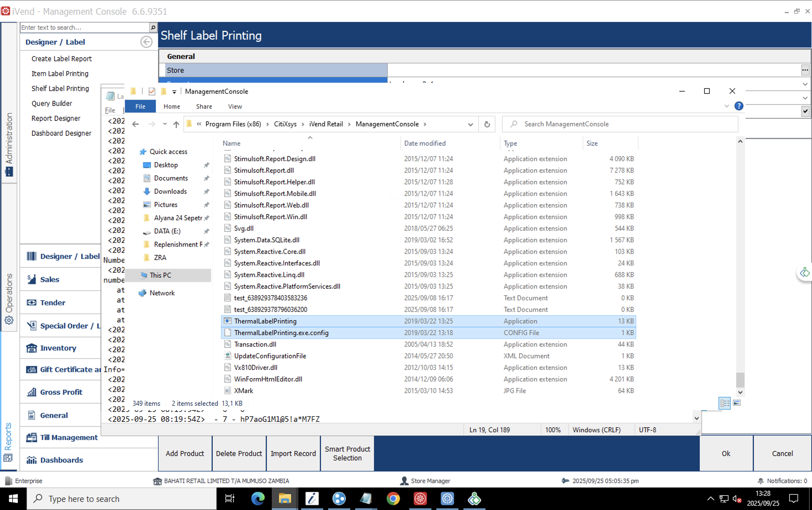Open the View tab in Explorer
This screenshot has height=510, width=812.
click(x=235, y=106)
